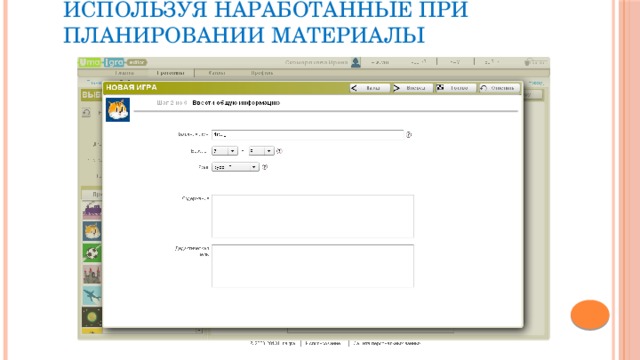The height and width of the screenshot is (360, 640).
Task: Open the second age range dropdown
Action: 261,151
